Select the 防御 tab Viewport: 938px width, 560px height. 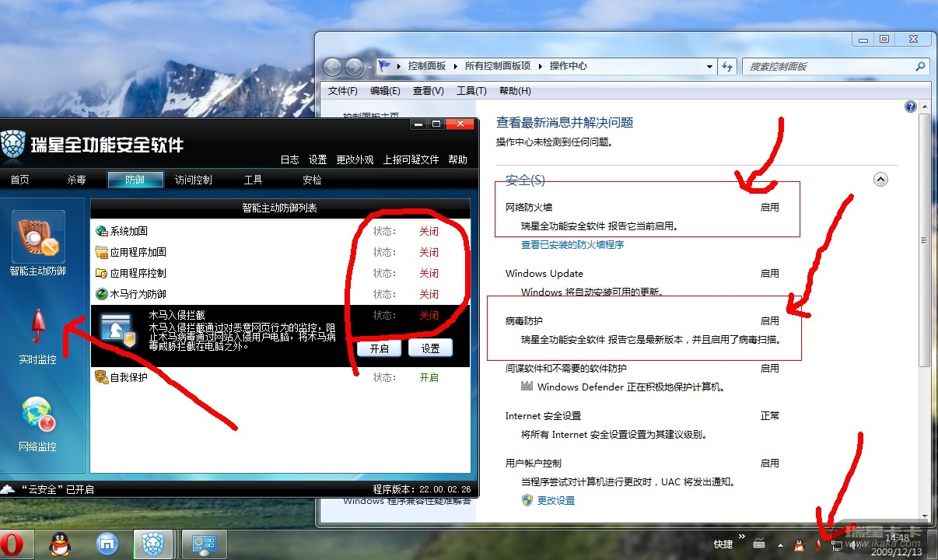135,180
